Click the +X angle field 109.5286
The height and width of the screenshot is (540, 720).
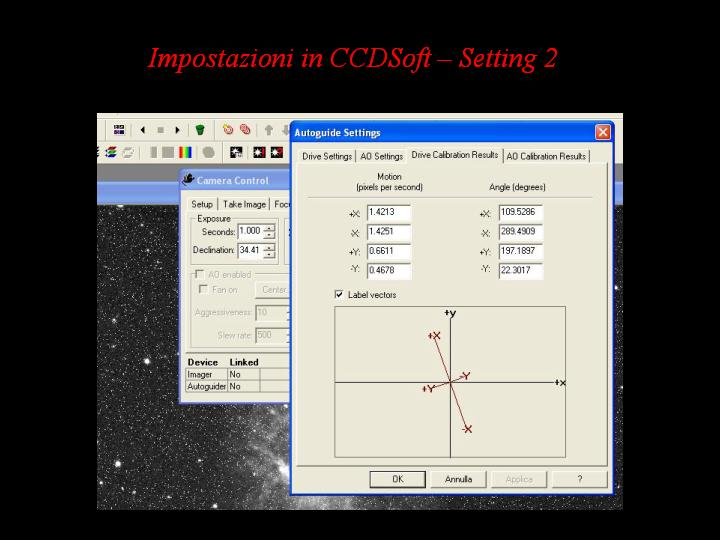(521, 213)
